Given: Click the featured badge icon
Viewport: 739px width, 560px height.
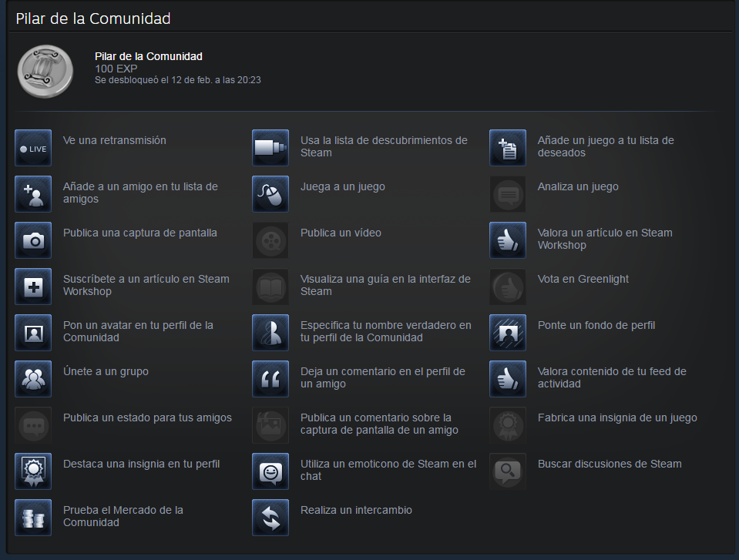Looking at the screenshot, I should click(33, 471).
